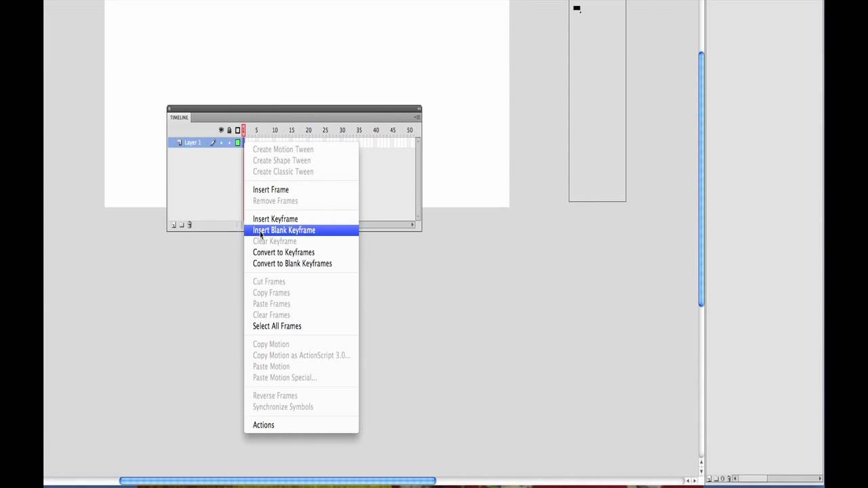Click the greyed Paste Frames entry
868x488 pixels.
(x=271, y=304)
